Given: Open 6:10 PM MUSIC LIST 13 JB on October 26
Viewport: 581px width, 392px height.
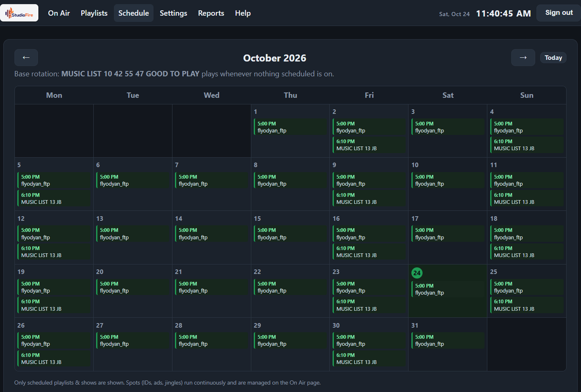Looking at the screenshot, I should point(54,359).
